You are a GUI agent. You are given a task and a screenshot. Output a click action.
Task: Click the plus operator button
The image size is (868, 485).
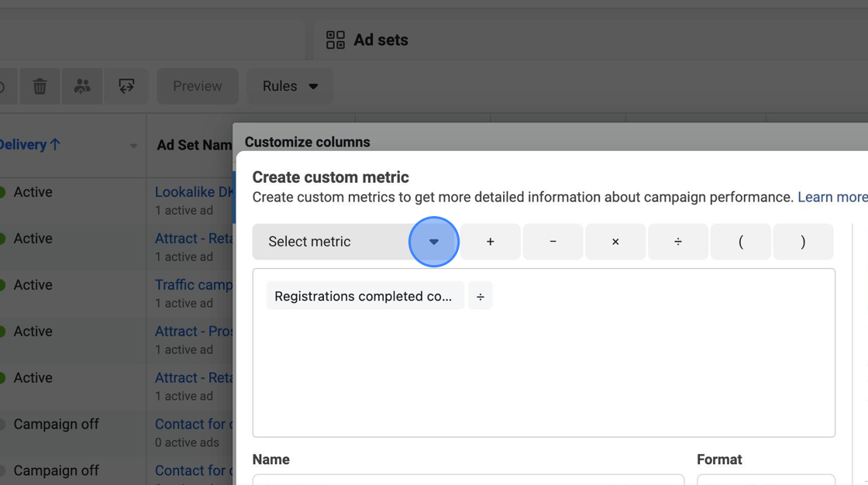pyautogui.click(x=490, y=241)
